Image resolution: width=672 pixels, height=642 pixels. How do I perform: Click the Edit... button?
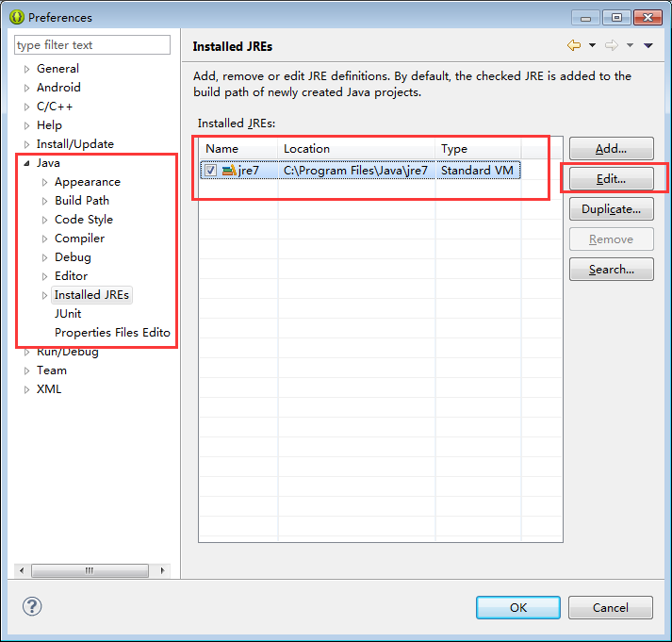(611, 179)
